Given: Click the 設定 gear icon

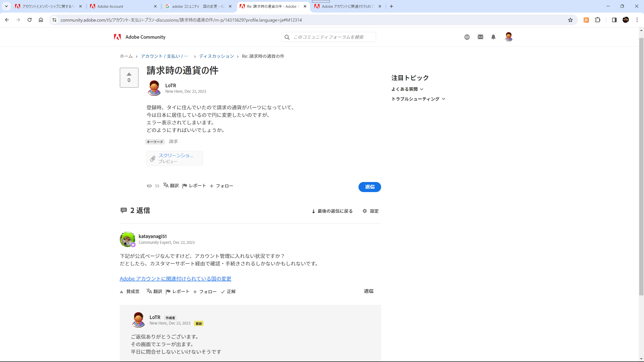Looking at the screenshot, I should [x=365, y=211].
